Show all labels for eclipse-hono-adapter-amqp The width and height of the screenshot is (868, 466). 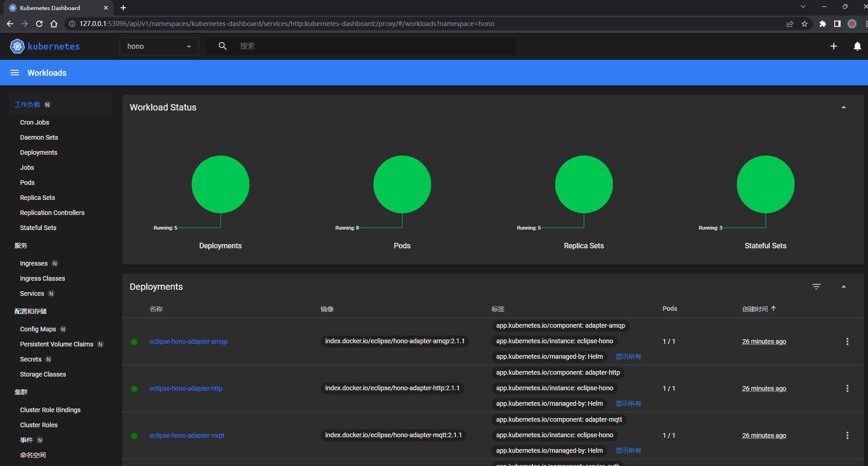coord(628,356)
